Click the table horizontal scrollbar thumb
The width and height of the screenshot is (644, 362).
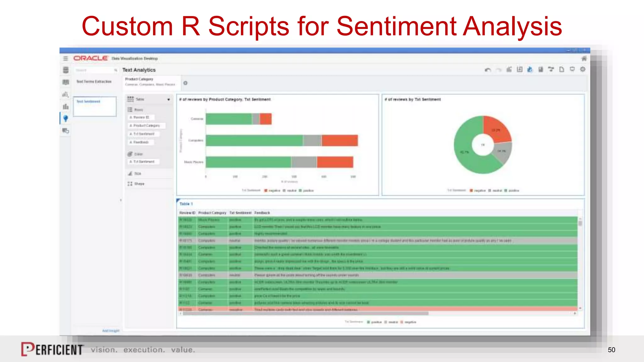coord(305,314)
